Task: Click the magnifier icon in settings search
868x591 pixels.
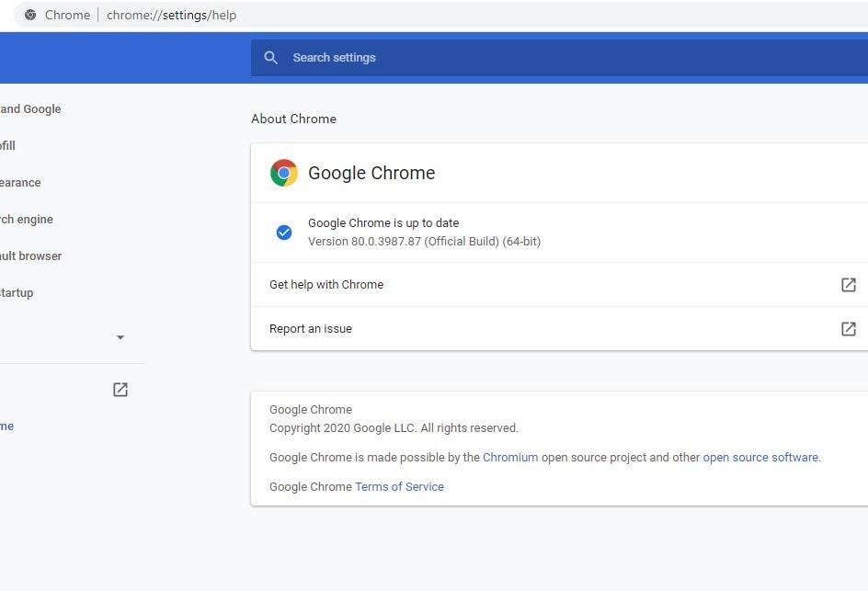Action: (270, 57)
